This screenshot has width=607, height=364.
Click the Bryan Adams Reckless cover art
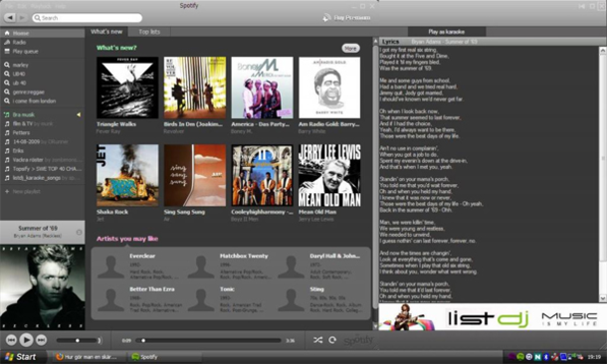42,287
